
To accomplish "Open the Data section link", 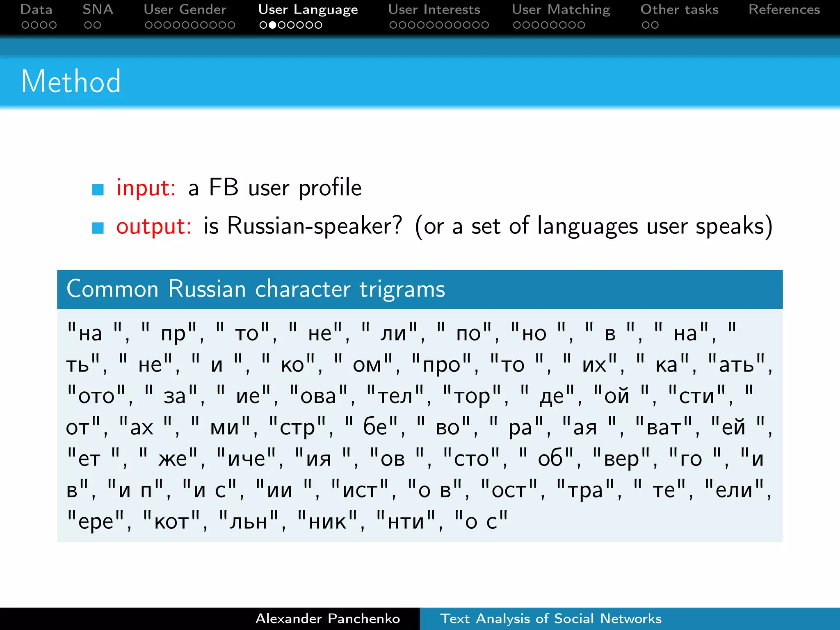I will (36, 9).
